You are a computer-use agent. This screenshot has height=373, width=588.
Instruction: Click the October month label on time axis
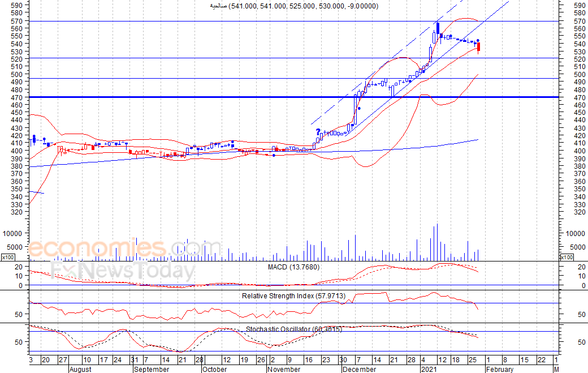point(214,369)
